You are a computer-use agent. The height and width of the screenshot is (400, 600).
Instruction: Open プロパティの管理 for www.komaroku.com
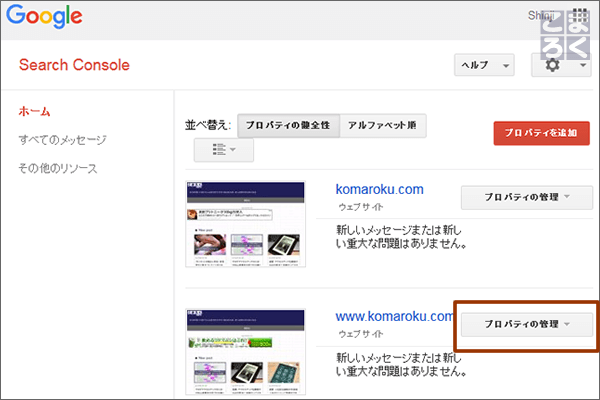(527, 325)
